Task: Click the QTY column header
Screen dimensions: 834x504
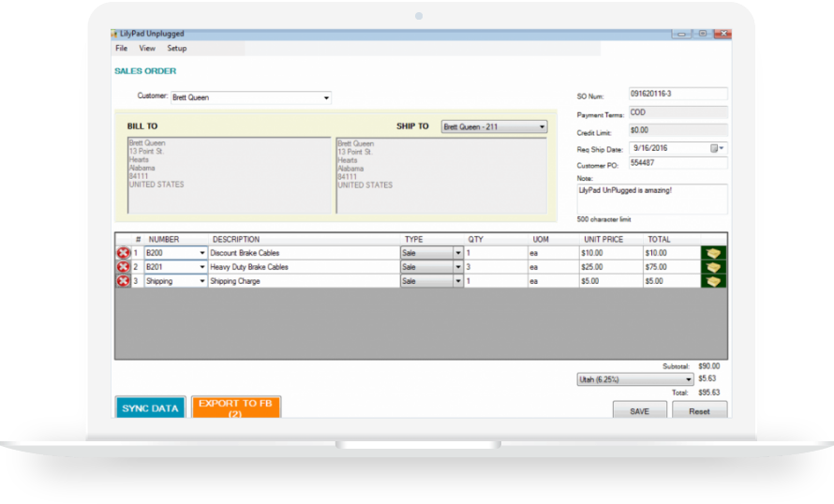Action: tap(475, 239)
